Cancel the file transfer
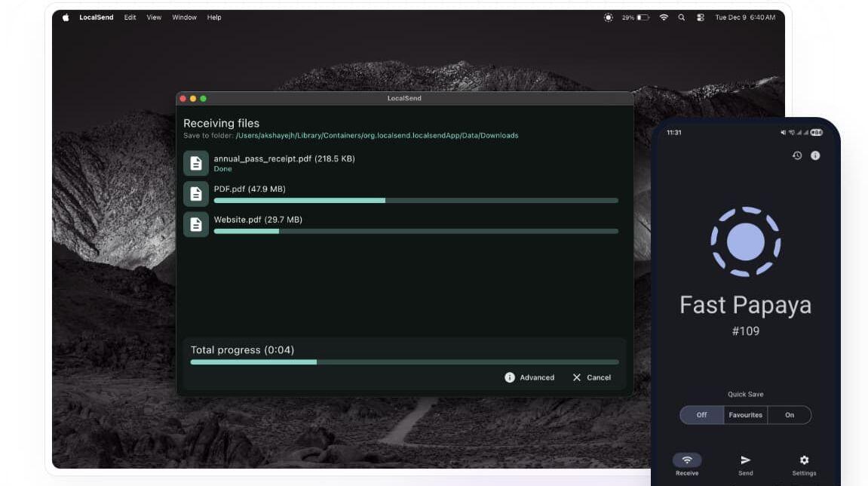 click(x=592, y=377)
